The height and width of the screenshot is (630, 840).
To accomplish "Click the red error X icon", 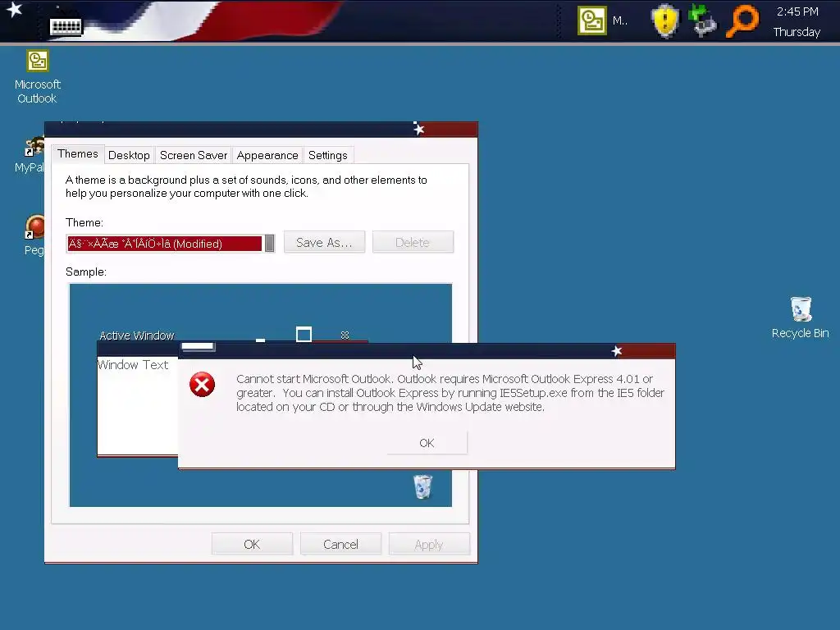I will (x=202, y=384).
